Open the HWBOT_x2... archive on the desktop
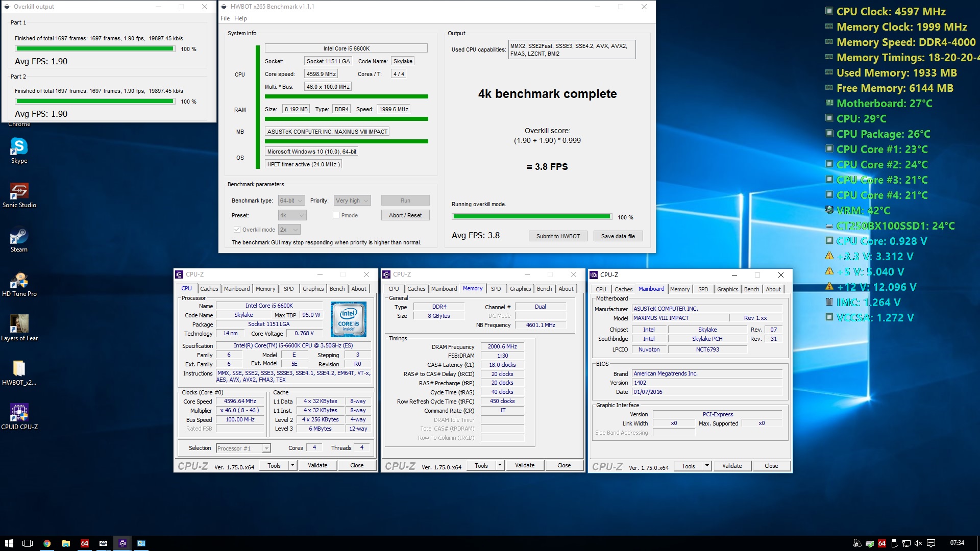 point(19,372)
